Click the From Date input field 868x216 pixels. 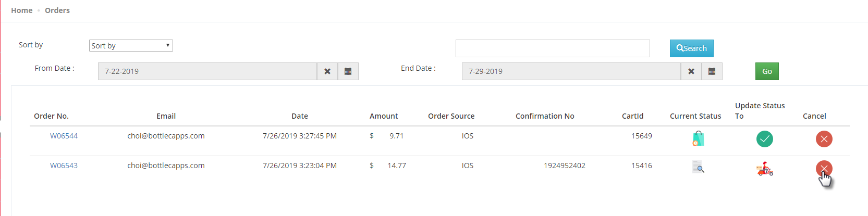pyautogui.click(x=207, y=71)
